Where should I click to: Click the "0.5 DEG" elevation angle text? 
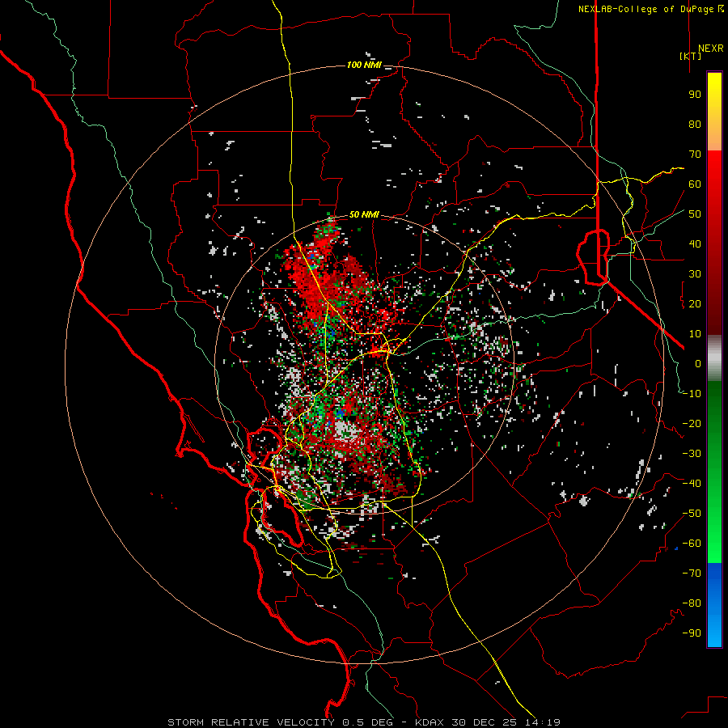367,722
